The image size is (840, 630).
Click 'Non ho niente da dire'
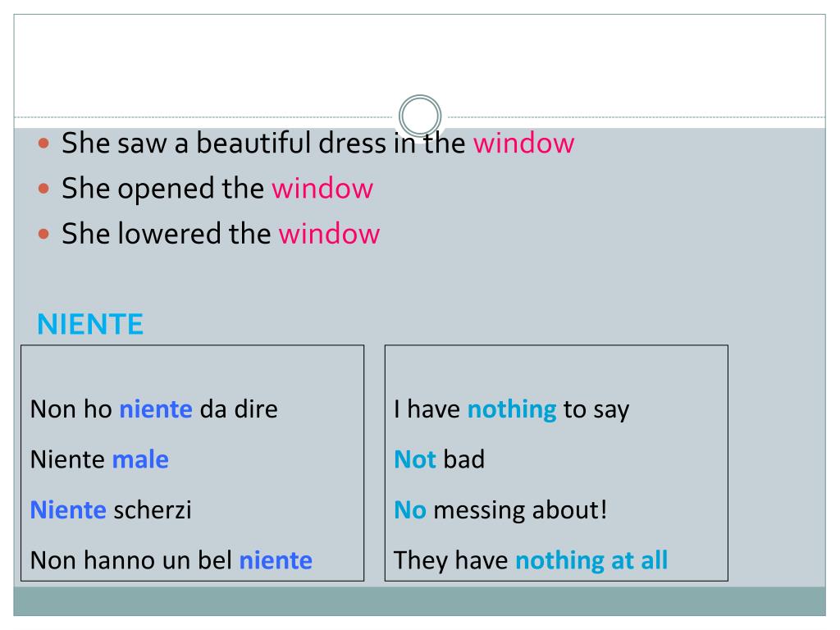(x=154, y=409)
